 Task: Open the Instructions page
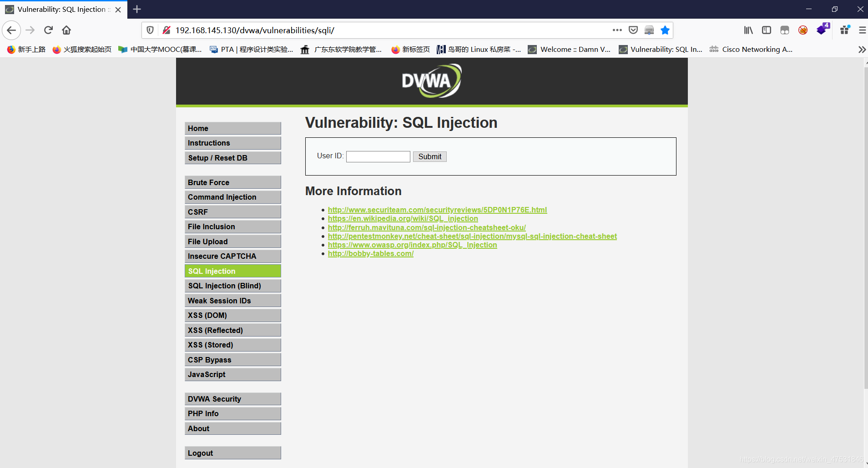(233, 143)
